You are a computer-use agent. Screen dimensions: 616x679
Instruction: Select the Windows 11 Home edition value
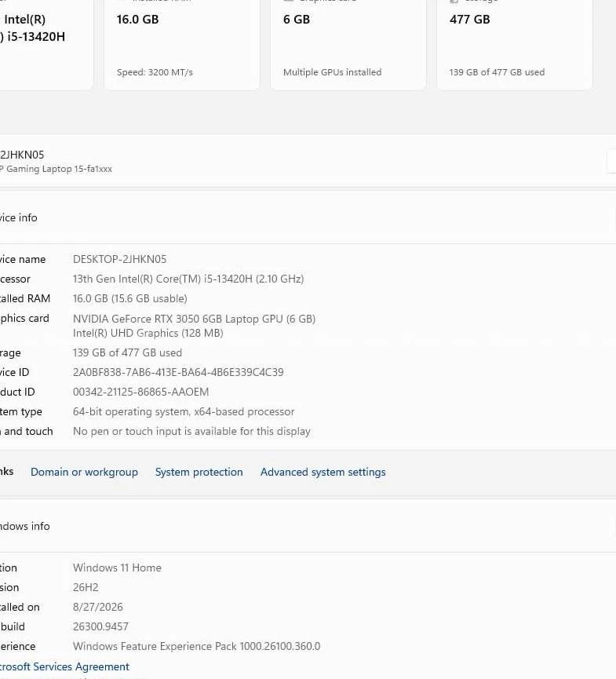point(117,568)
